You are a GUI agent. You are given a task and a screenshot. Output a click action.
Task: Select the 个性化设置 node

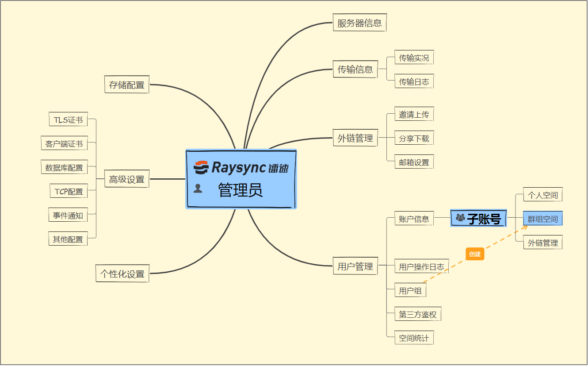coord(122,274)
